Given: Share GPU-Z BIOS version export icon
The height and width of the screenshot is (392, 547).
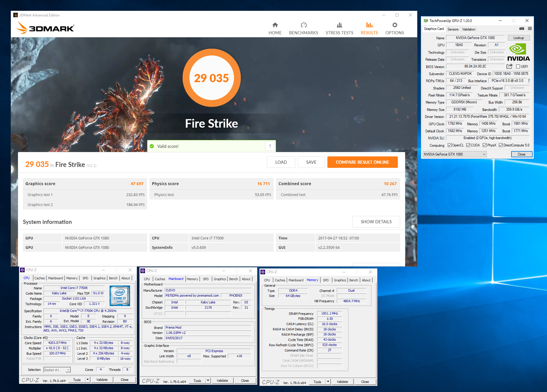Looking at the screenshot, I should click(x=509, y=66).
